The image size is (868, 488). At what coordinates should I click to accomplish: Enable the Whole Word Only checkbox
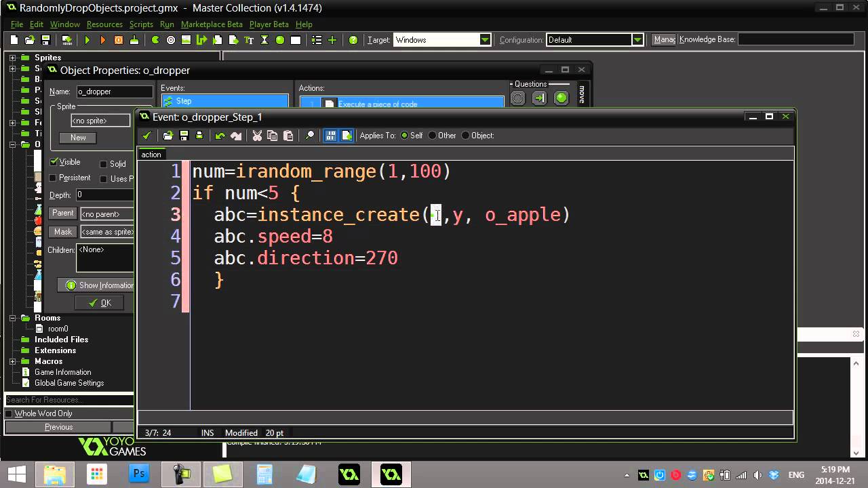9,413
